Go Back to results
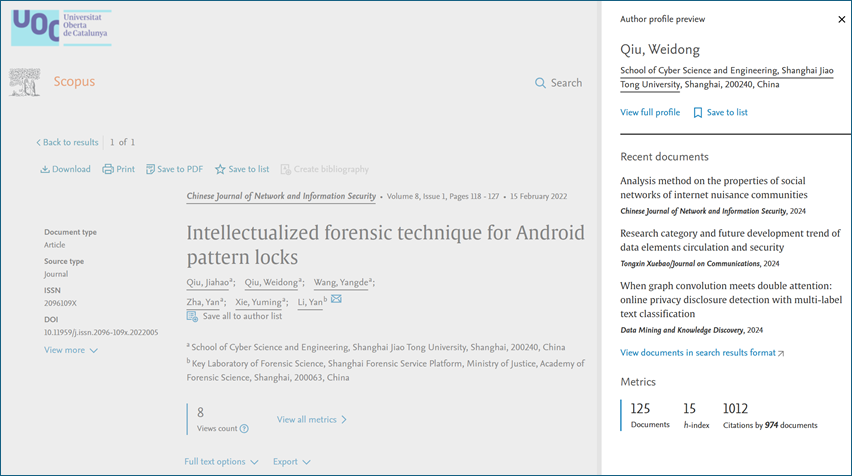 pos(67,143)
